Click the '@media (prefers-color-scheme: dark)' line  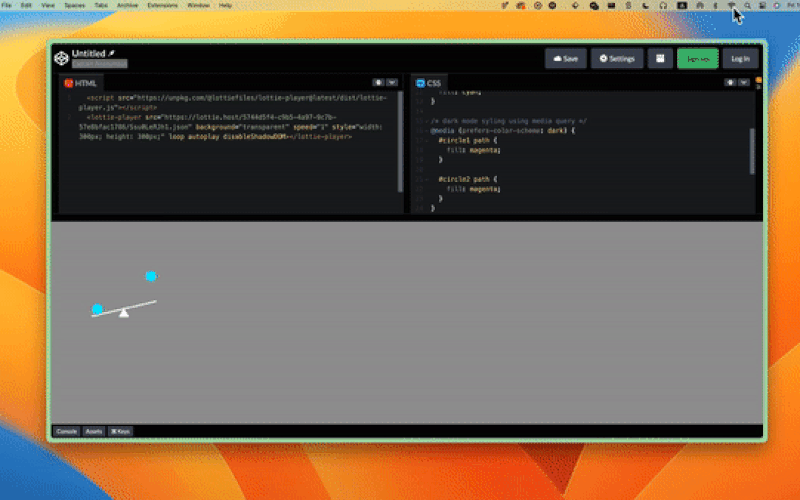point(503,131)
